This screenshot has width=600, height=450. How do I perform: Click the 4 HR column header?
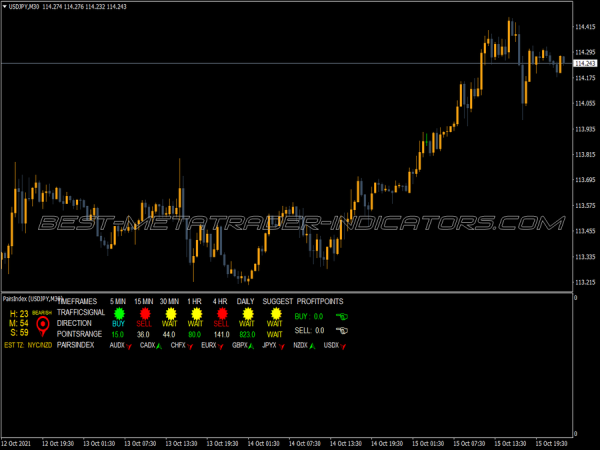pos(220,302)
